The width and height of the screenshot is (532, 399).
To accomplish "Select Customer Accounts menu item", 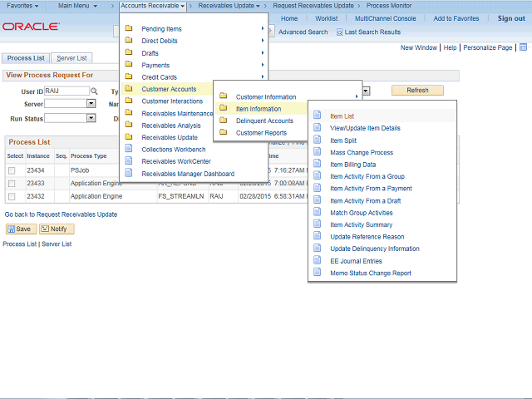I will click(x=169, y=89).
